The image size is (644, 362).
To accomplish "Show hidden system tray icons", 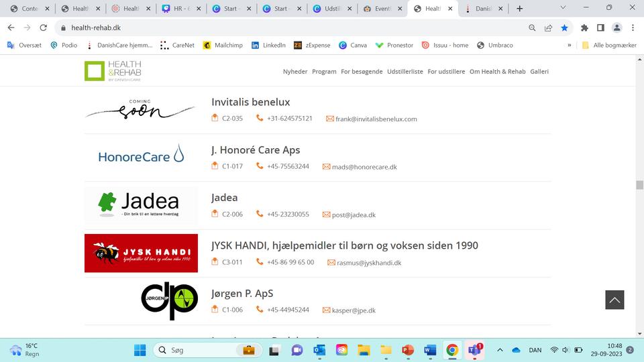I will click(500, 350).
